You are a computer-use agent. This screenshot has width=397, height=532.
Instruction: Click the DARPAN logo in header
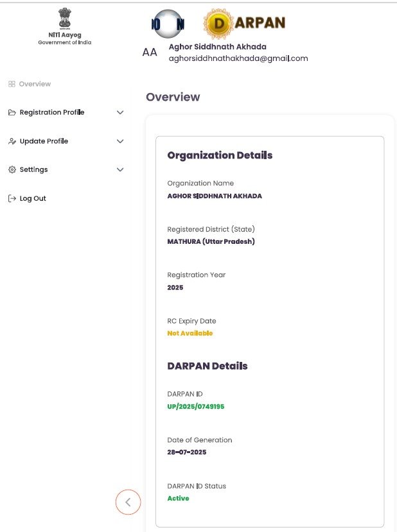pos(244,24)
